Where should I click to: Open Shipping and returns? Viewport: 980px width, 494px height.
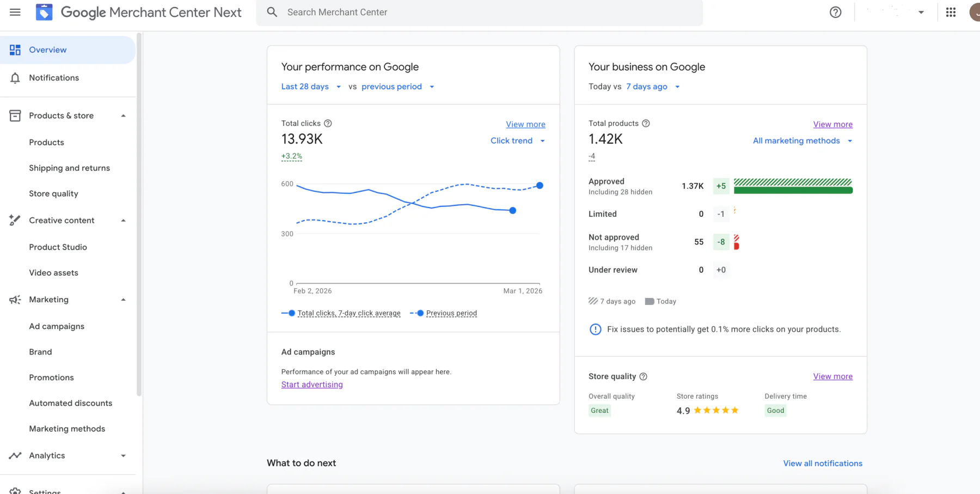click(x=69, y=168)
